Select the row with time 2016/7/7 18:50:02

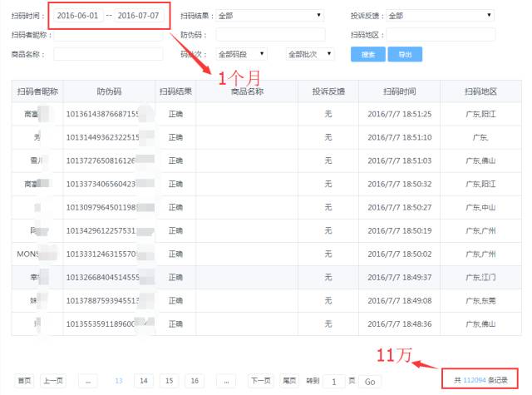[x=267, y=254]
